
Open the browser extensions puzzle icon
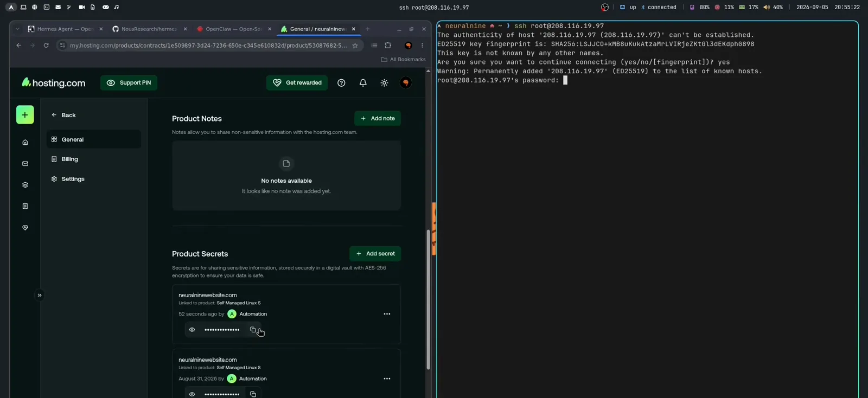click(x=388, y=46)
